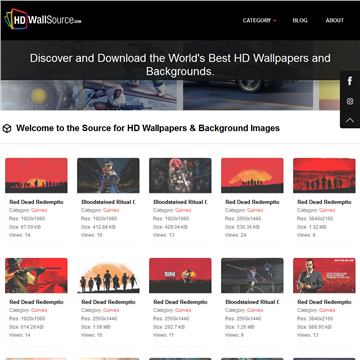Click the man in suit red wallpaper thumbnail

click(324, 275)
